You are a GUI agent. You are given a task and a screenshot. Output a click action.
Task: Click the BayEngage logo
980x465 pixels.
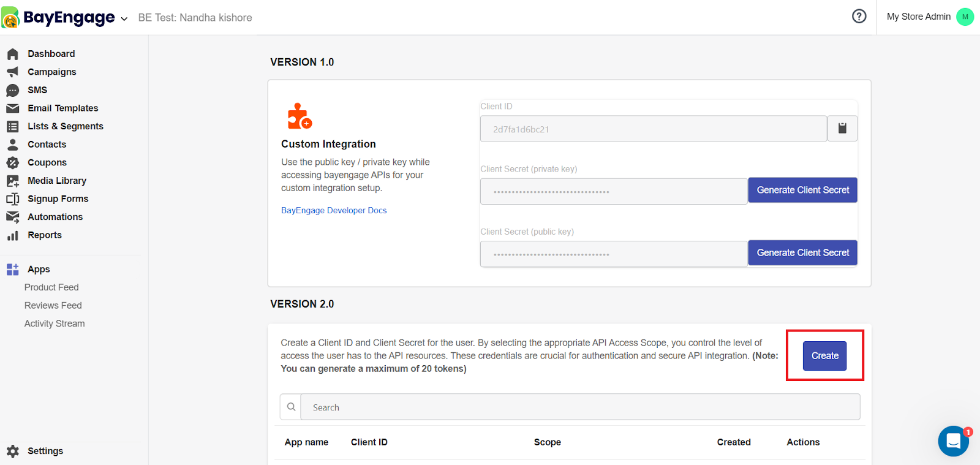[58, 17]
